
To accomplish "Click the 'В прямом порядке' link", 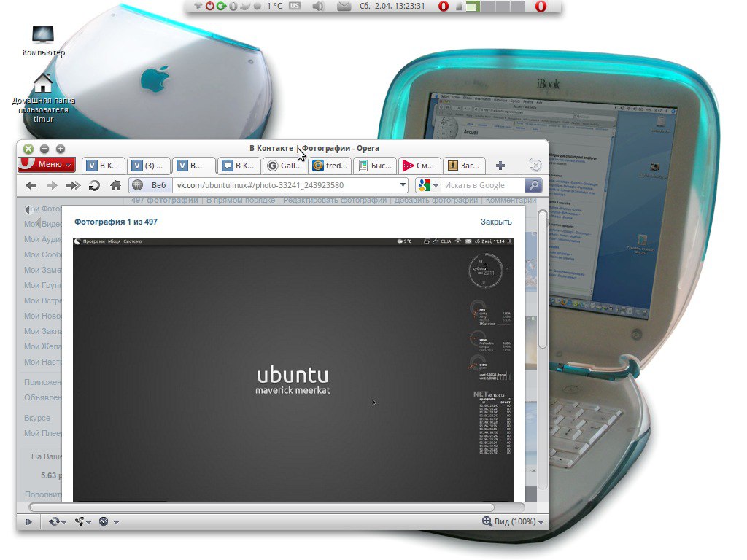I will 241,200.
